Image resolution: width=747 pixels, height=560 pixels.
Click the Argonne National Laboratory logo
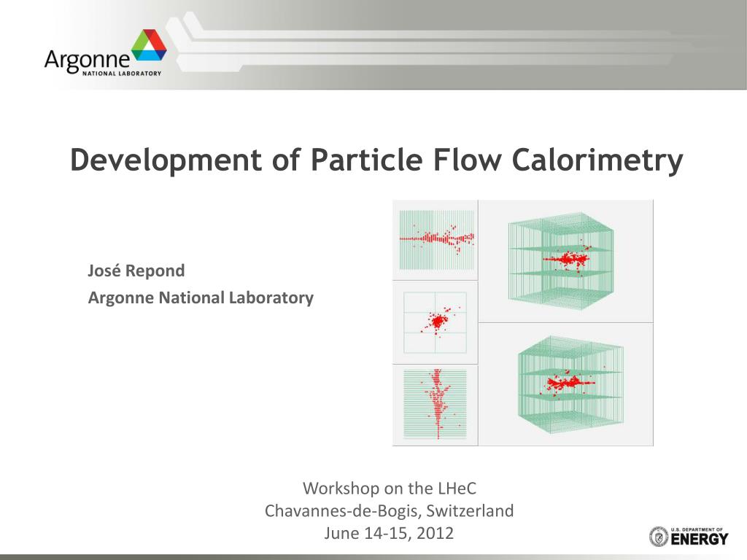105,52
